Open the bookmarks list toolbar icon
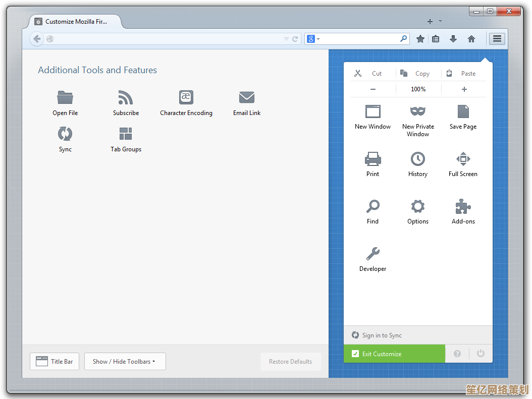Viewport: 532px width, 399px height. click(436, 39)
